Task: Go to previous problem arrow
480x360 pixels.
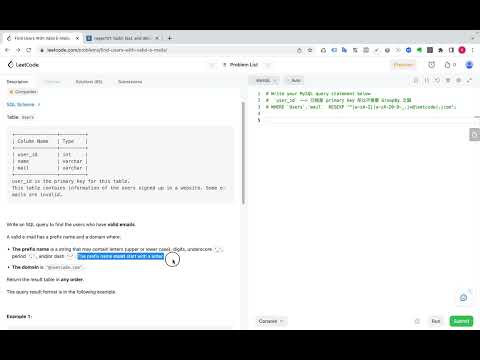Action: pyautogui.click(x=212, y=65)
